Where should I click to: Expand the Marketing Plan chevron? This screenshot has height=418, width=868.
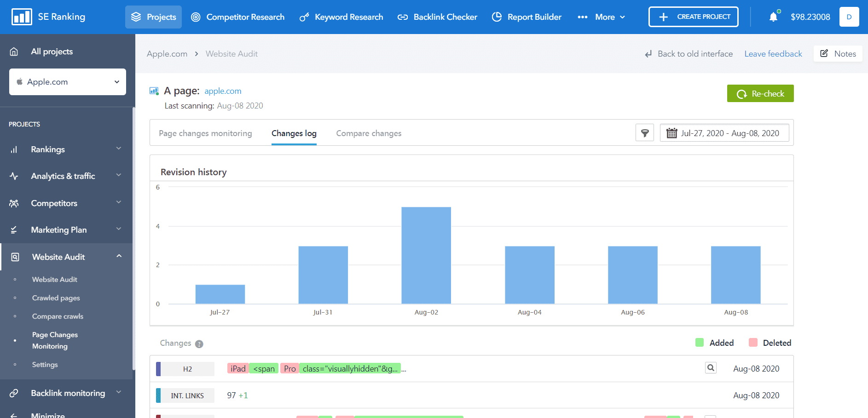[119, 229]
